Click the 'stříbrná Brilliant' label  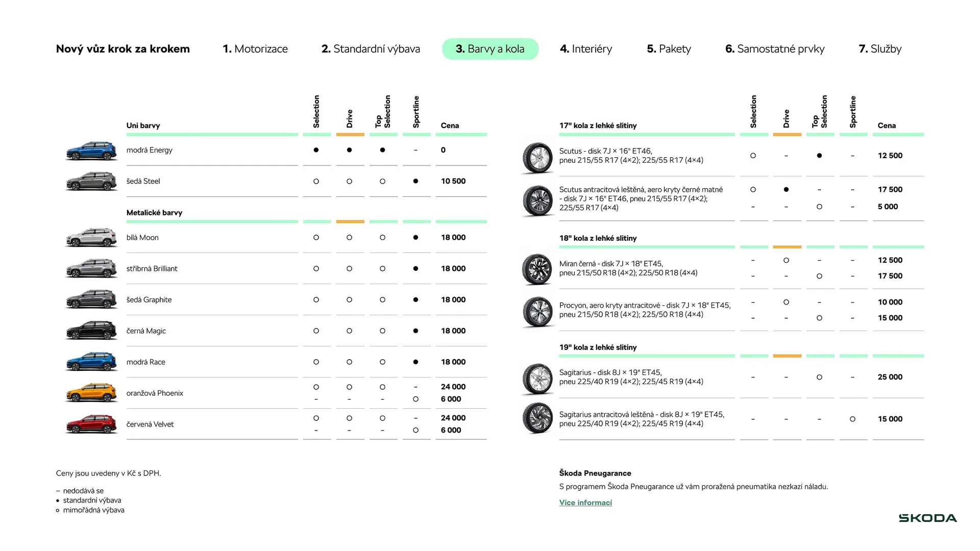coord(152,269)
